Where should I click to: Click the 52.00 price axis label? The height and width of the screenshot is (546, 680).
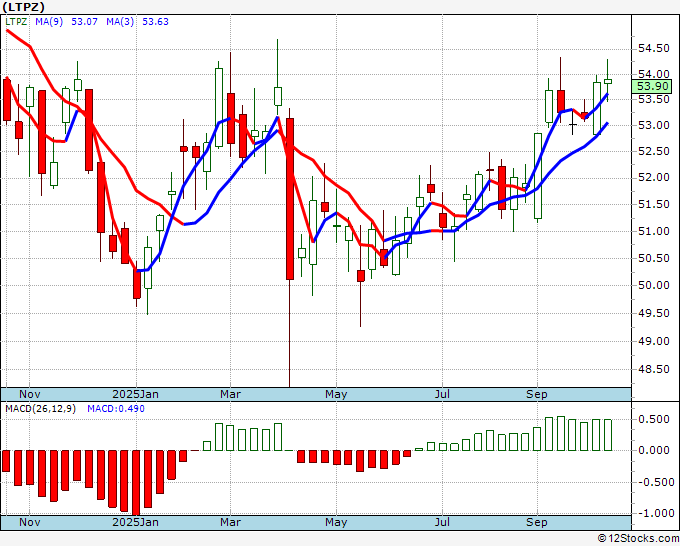coord(654,177)
